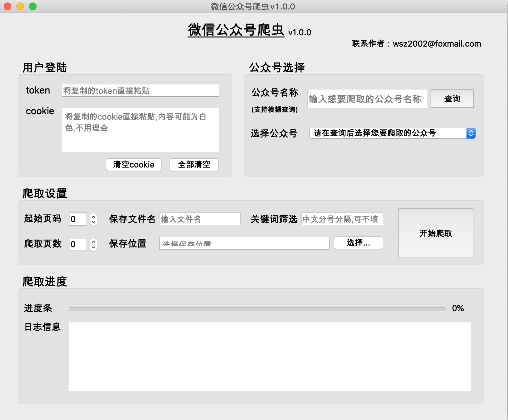Click the 关键词筛选 input field
The image size is (508, 420).
tap(342, 219)
